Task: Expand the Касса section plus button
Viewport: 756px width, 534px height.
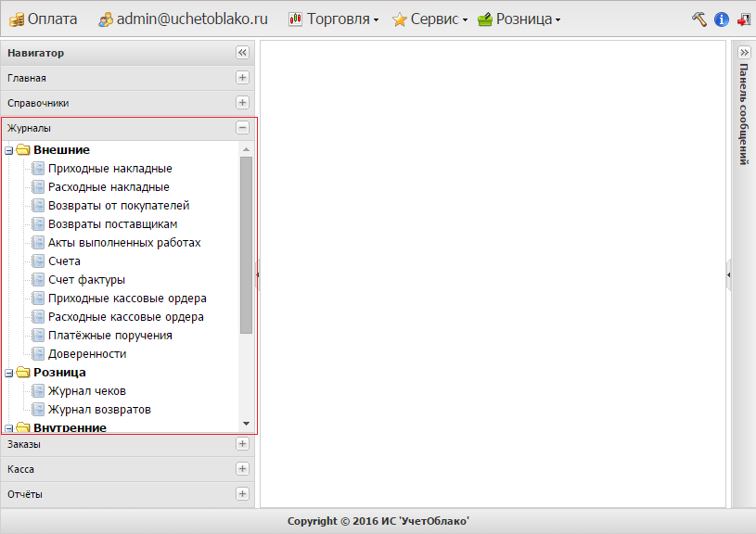Action: click(x=242, y=469)
